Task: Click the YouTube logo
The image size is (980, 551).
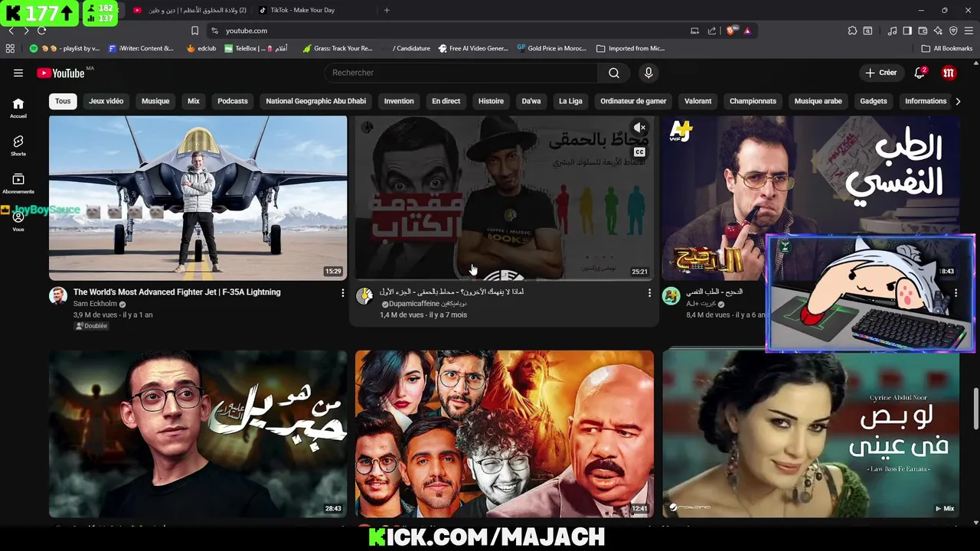Action: click(60, 73)
